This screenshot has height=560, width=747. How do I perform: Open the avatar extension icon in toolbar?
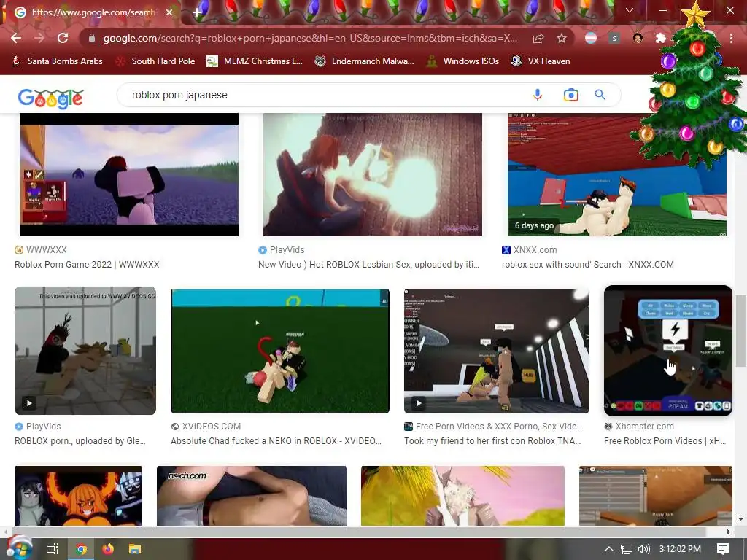tap(638, 38)
